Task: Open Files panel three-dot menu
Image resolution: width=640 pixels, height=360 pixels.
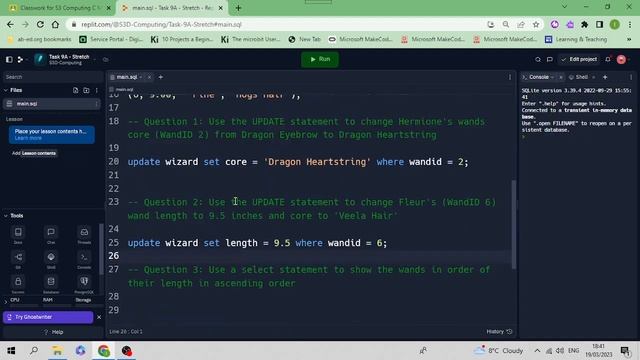Action: [97, 90]
